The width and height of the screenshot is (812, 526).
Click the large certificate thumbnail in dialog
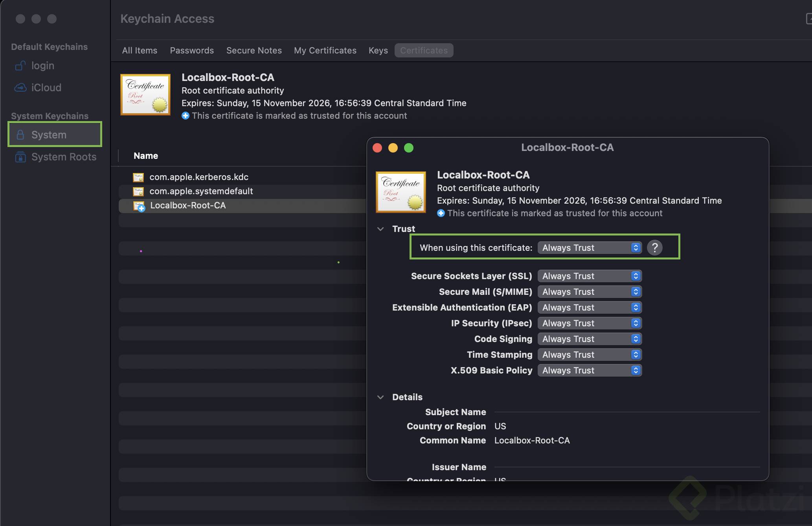400,192
